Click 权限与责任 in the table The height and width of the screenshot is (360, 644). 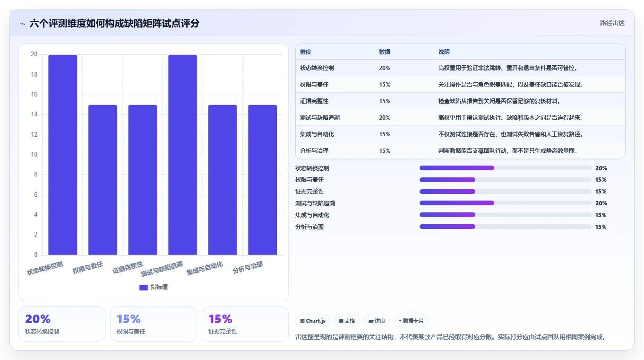(314, 85)
